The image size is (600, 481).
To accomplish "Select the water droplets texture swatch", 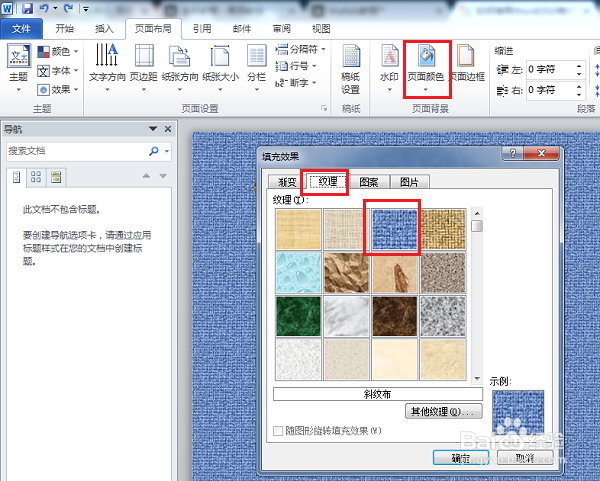I will [298, 272].
